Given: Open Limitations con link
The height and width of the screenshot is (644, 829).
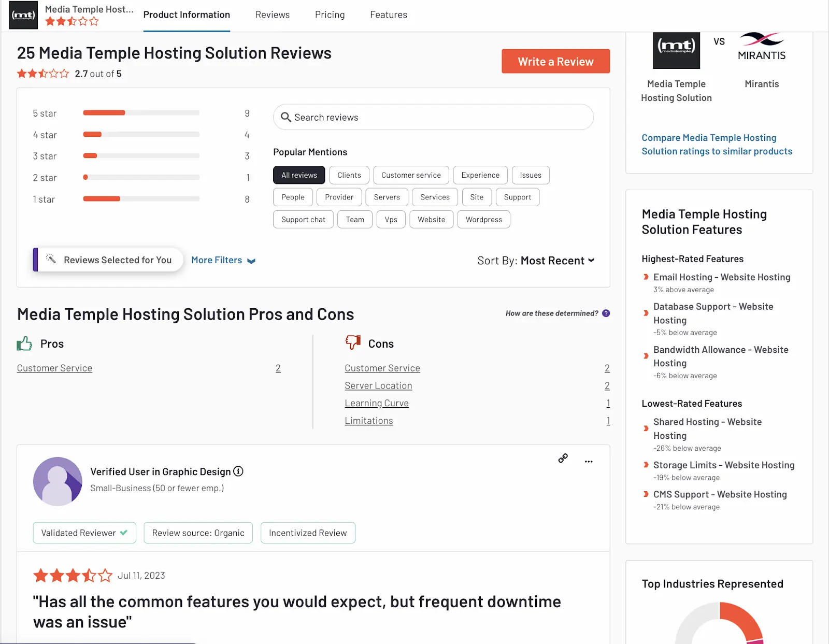Looking at the screenshot, I should (369, 421).
